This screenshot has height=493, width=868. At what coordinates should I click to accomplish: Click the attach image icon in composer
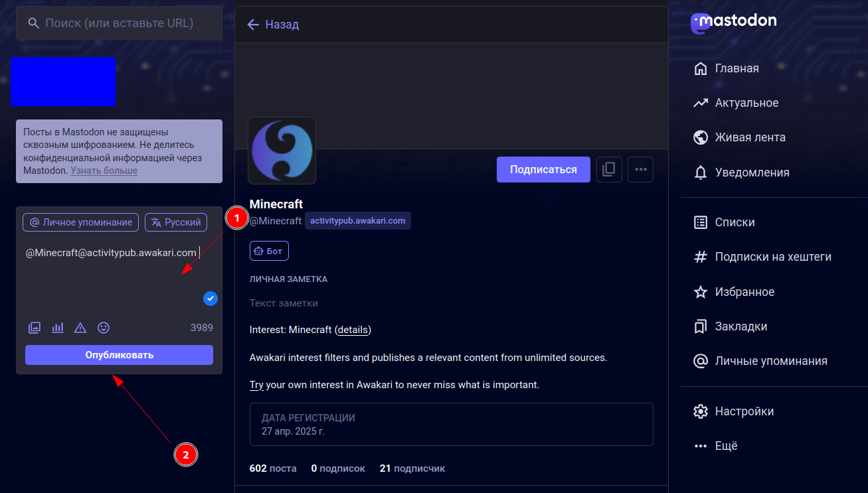click(35, 327)
